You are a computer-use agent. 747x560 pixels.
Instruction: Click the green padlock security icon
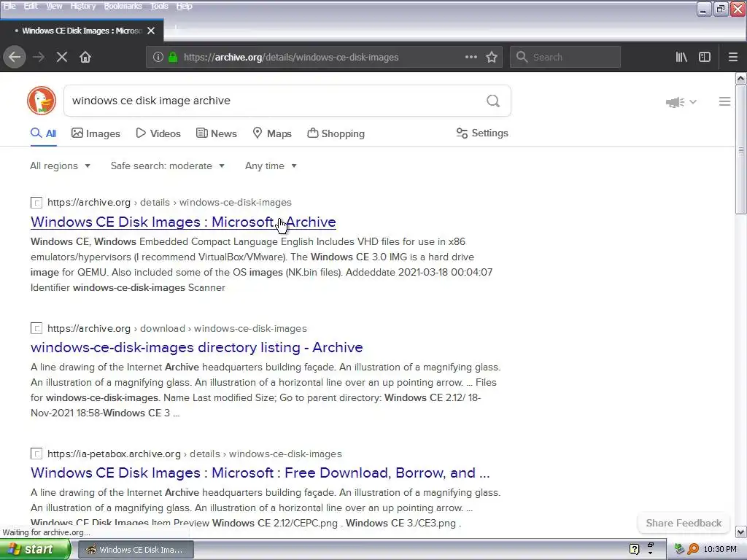click(x=173, y=57)
